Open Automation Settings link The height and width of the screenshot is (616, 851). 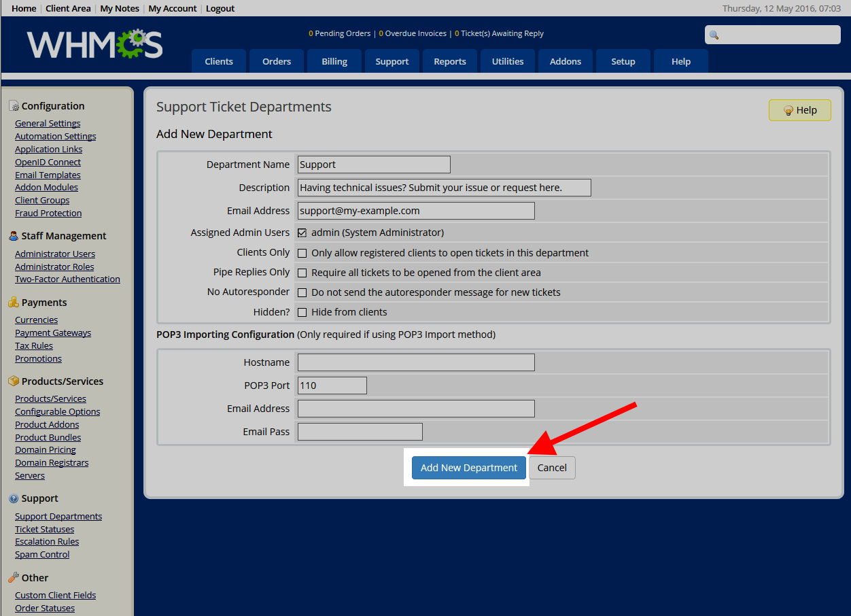[56, 137]
